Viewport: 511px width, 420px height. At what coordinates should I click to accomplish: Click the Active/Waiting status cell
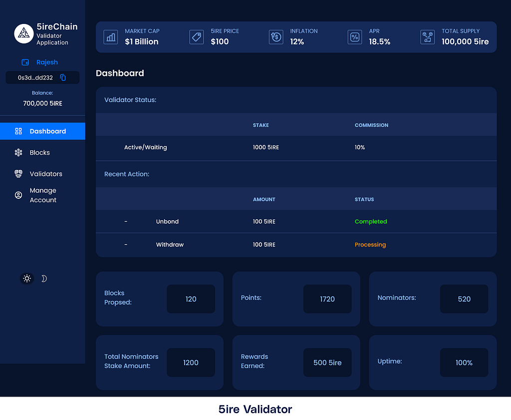click(x=145, y=147)
